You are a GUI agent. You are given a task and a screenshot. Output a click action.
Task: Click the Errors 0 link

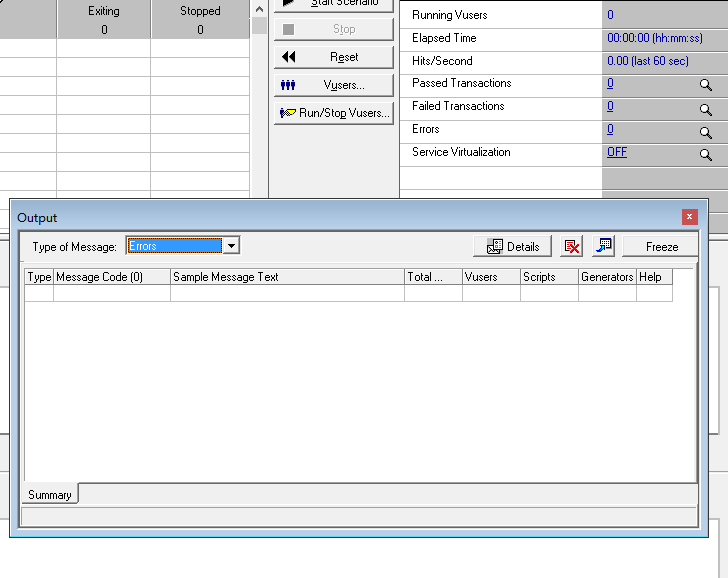pyautogui.click(x=610, y=129)
